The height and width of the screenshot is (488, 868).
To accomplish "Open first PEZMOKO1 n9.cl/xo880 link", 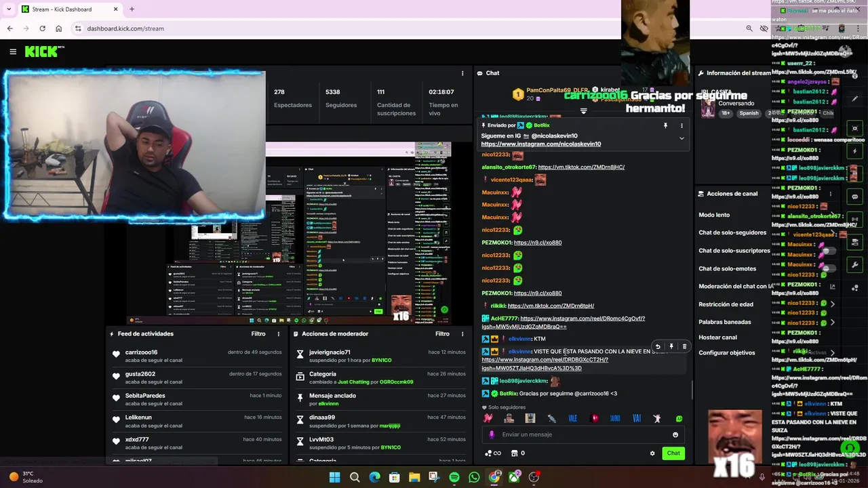I will click(x=538, y=243).
